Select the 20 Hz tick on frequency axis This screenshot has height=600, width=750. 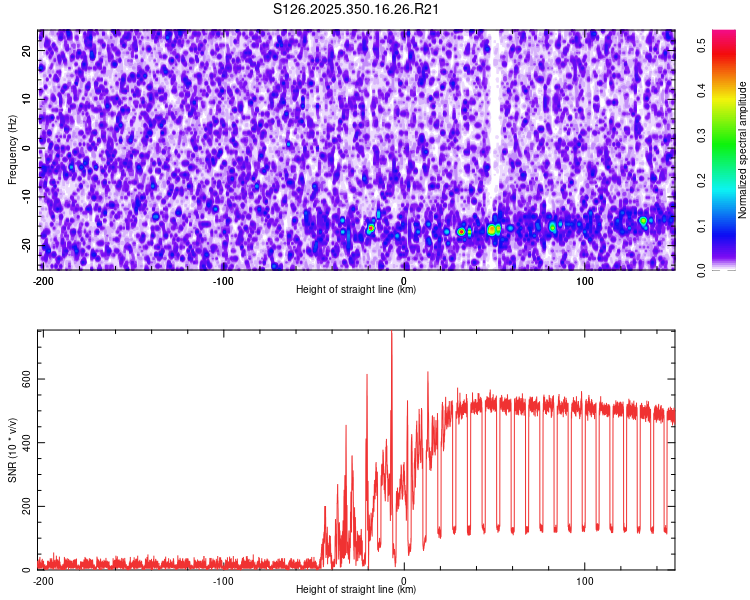pyautogui.click(x=29, y=50)
